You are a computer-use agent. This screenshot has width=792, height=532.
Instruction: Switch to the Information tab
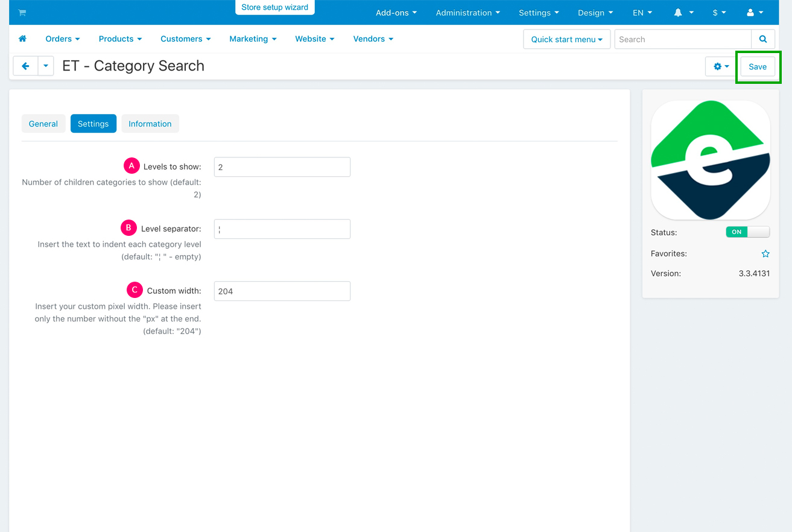(x=150, y=124)
